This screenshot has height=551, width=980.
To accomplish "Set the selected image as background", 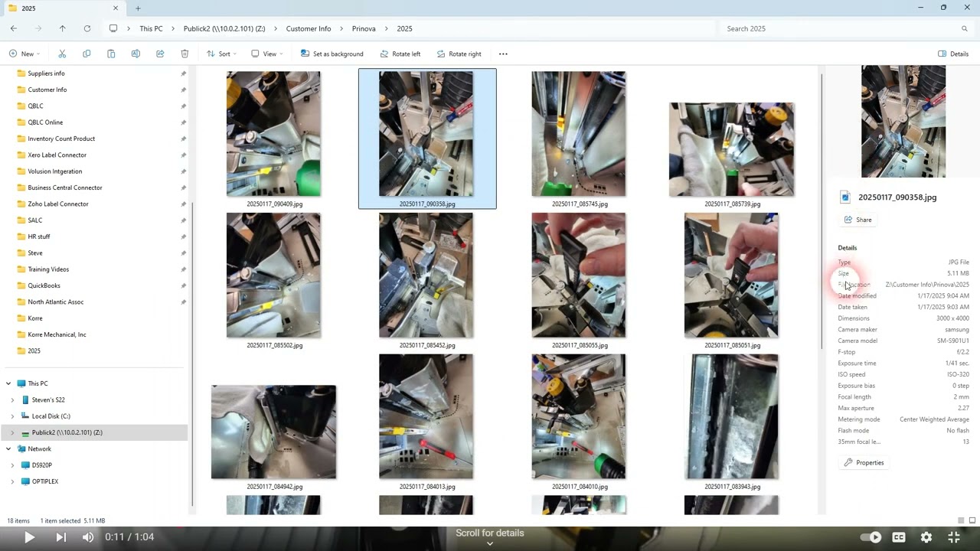I will [x=332, y=54].
